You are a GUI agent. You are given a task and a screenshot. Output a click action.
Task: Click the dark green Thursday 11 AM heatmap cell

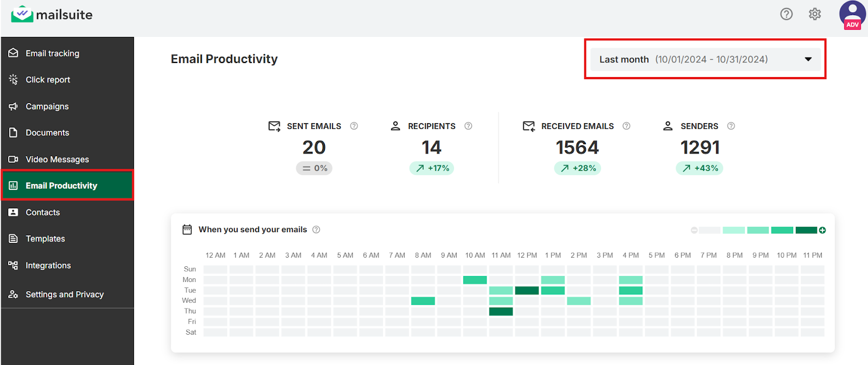click(x=501, y=311)
